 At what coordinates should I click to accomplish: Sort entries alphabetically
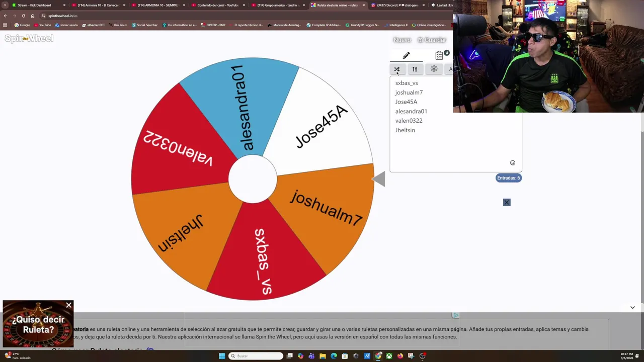pyautogui.click(x=415, y=69)
